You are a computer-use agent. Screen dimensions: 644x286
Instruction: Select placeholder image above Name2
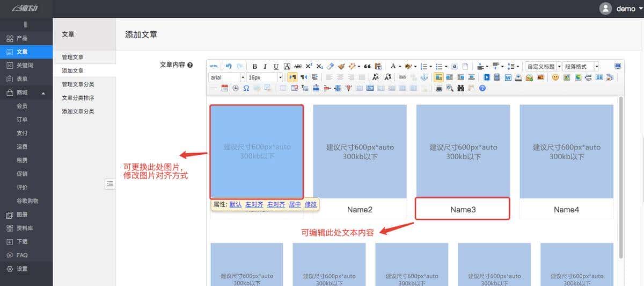tap(360, 152)
